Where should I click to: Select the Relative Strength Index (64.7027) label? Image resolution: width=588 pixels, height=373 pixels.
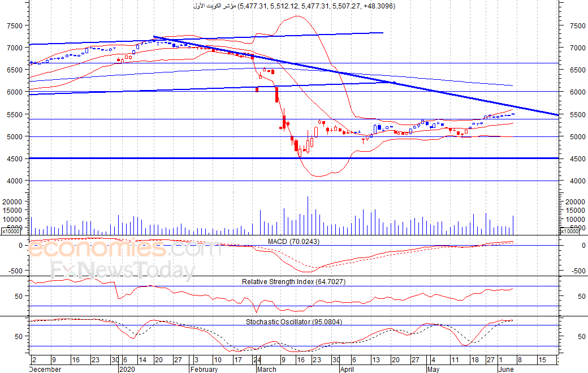pyautogui.click(x=293, y=282)
